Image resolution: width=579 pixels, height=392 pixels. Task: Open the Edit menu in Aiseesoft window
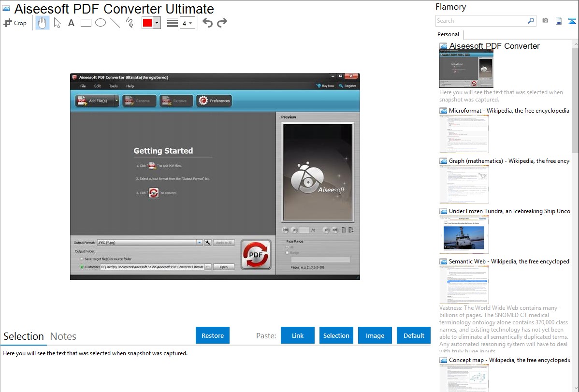98,86
